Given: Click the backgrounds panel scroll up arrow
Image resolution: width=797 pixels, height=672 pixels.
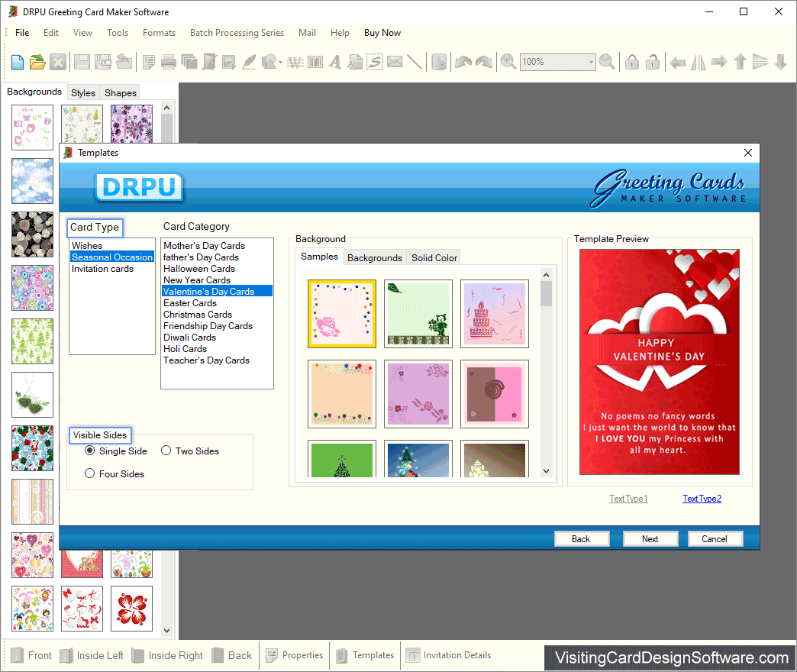Looking at the screenshot, I should click(x=166, y=108).
